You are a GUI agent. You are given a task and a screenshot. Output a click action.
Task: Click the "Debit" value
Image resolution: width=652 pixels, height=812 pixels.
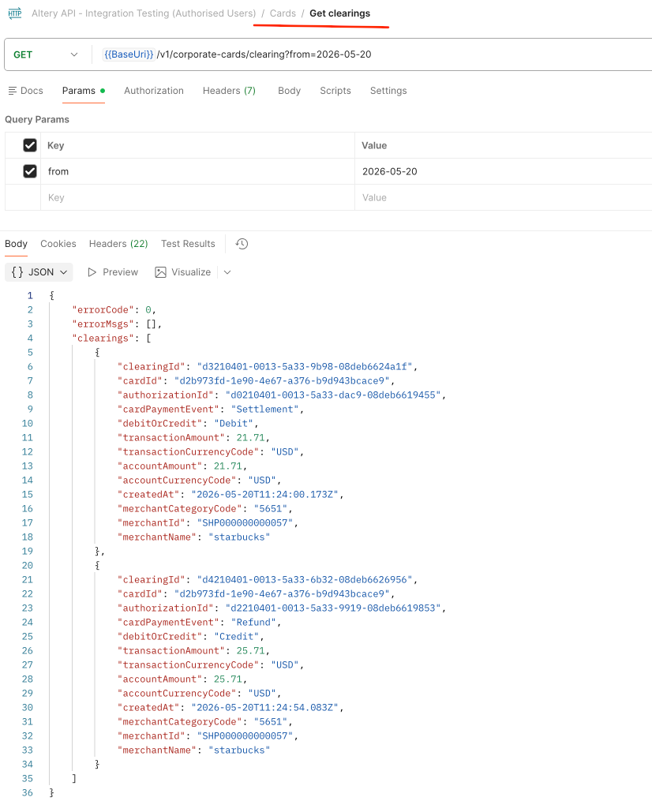(234, 424)
